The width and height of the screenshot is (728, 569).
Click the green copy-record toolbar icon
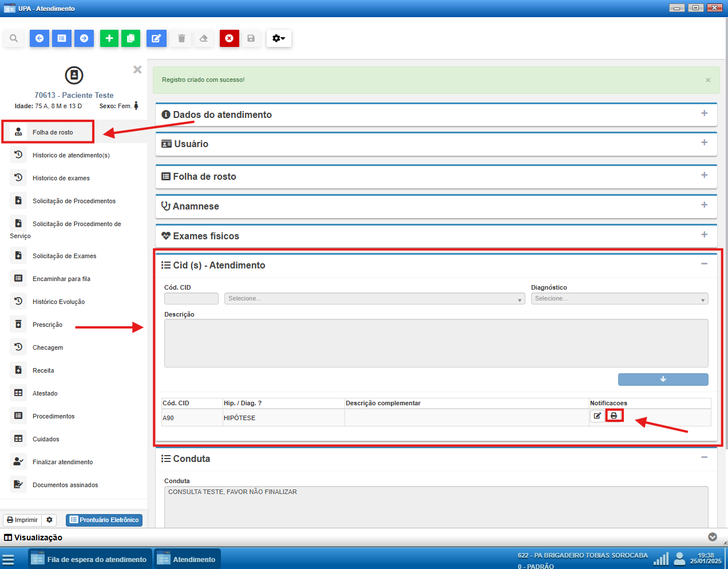click(130, 38)
